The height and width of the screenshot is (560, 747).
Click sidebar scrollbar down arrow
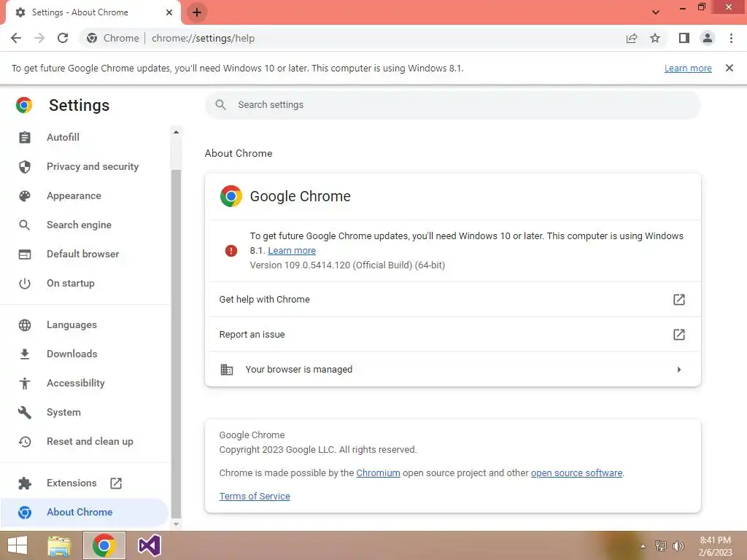177,524
